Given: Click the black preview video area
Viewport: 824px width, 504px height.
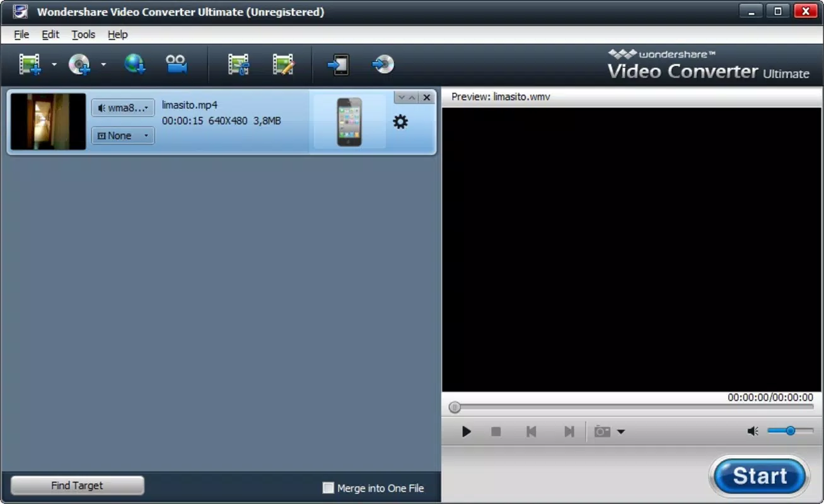Looking at the screenshot, I should click(632, 249).
